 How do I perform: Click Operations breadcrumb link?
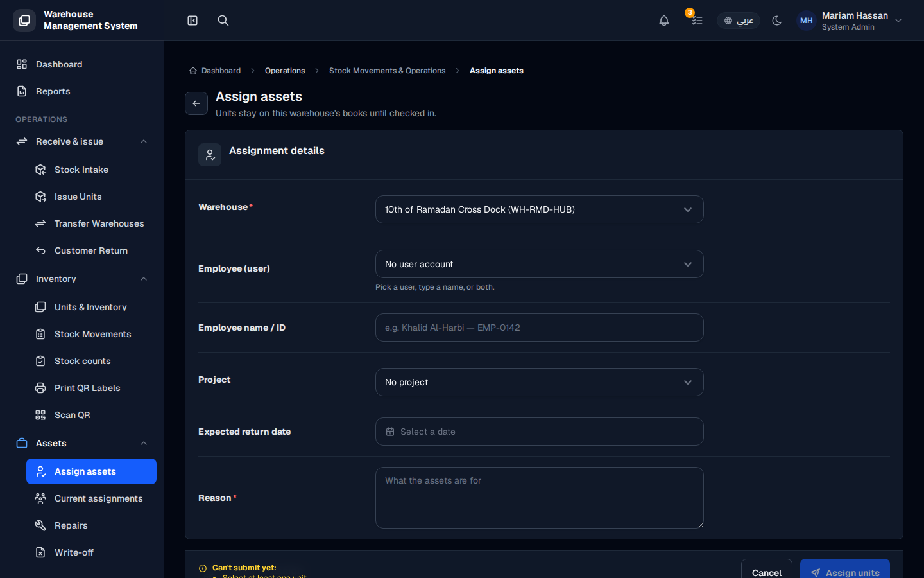click(x=285, y=71)
